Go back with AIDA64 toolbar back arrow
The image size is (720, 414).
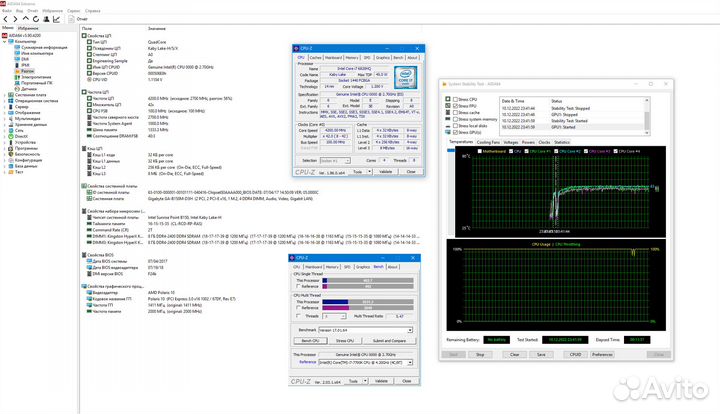[x=6, y=19]
